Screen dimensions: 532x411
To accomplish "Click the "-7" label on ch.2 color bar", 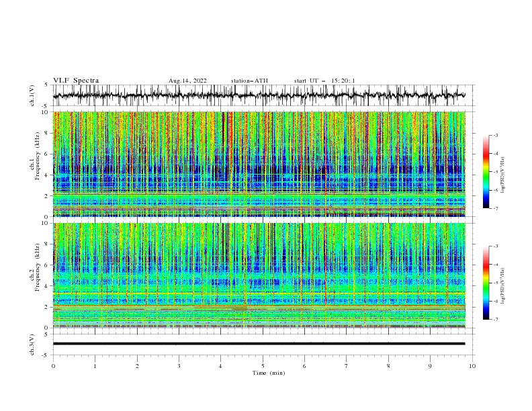I will pos(496,320).
